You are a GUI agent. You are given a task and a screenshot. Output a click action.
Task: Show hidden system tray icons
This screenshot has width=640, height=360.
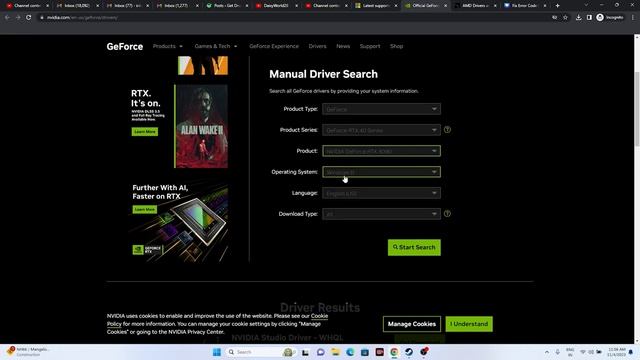tap(547, 352)
